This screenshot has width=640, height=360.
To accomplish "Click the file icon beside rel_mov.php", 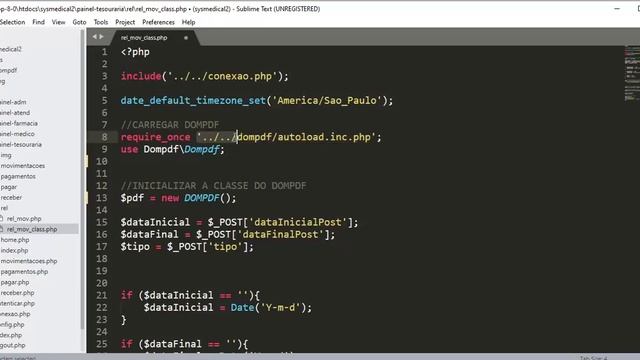I will pos(2,219).
